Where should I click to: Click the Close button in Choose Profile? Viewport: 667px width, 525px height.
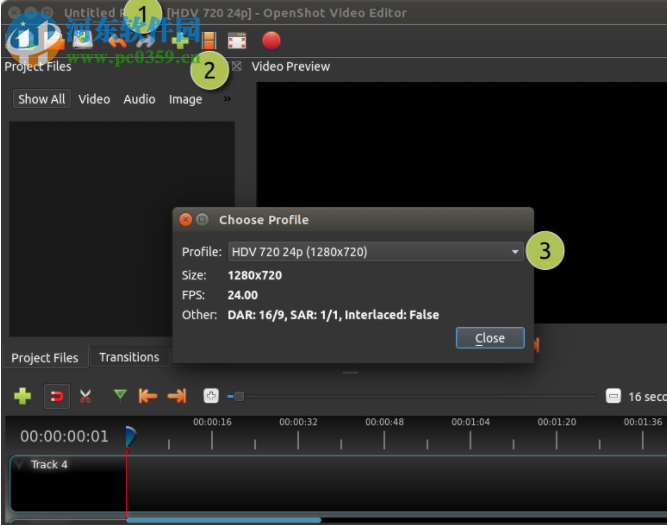pyautogui.click(x=490, y=338)
